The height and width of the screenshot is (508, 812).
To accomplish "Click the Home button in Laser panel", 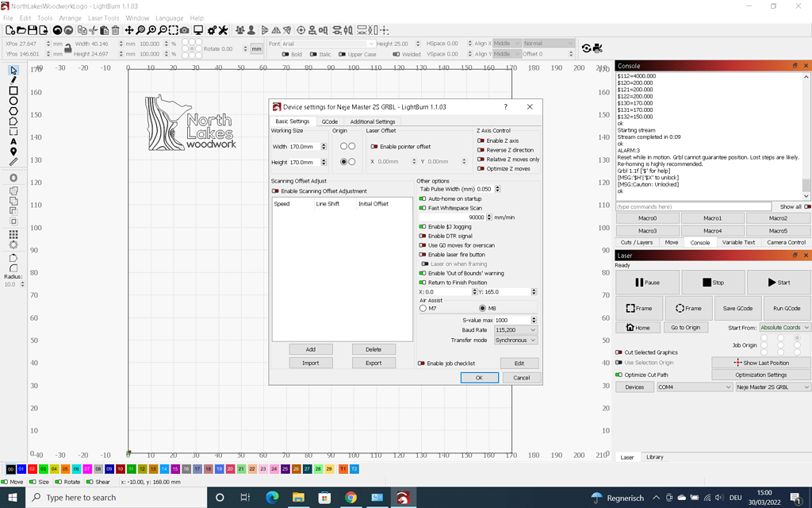I will pyautogui.click(x=638, y=328).
